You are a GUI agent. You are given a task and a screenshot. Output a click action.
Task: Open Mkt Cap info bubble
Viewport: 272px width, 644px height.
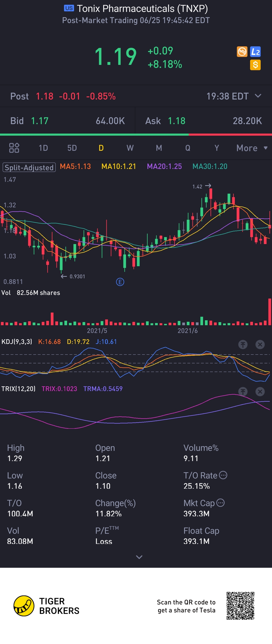[220, 502]
